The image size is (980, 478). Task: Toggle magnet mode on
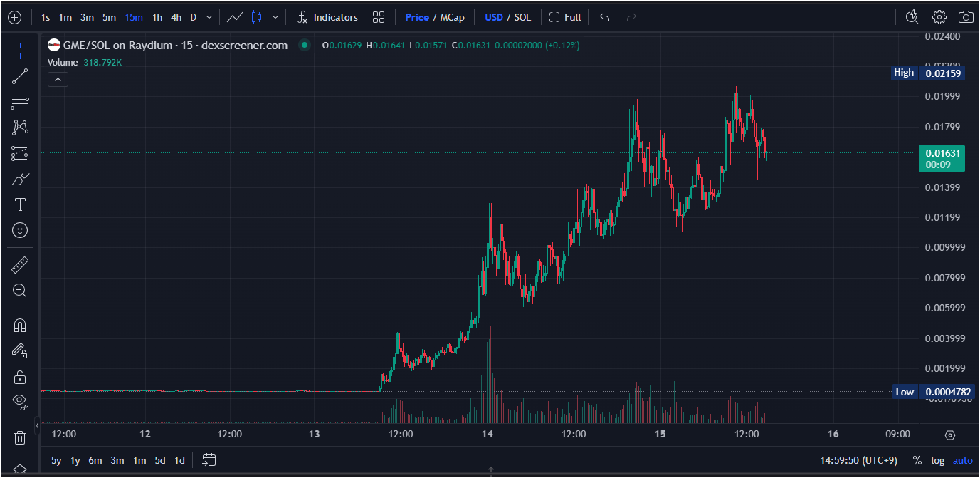(20, 326)
